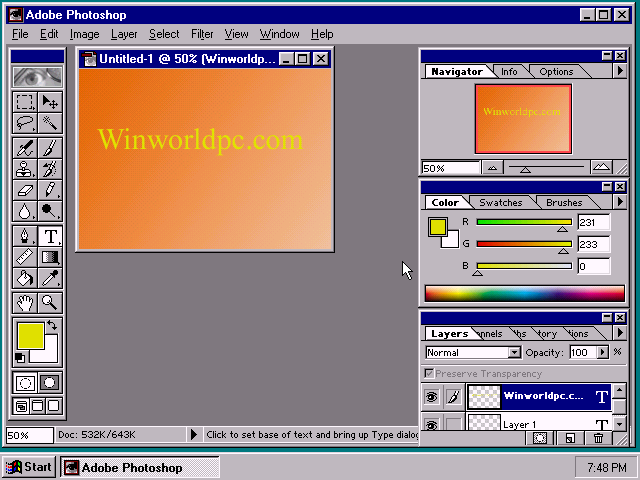This screenshot has width=640, height=480.
Task: Select the Hand tool
Action: [25, 303]
